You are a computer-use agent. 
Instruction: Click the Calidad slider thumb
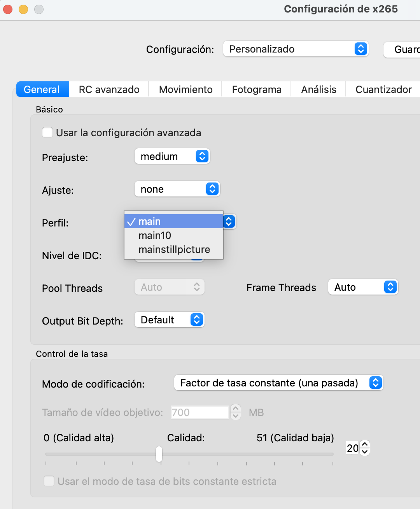[x=159, y=454]
